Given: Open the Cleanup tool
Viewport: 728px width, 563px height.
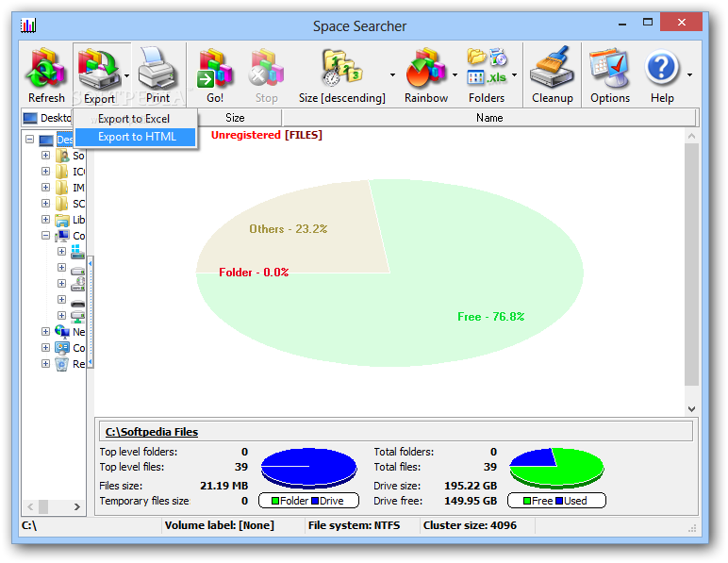Looking at the screenshot, I should pyautogui.click(x=552, y=68).
